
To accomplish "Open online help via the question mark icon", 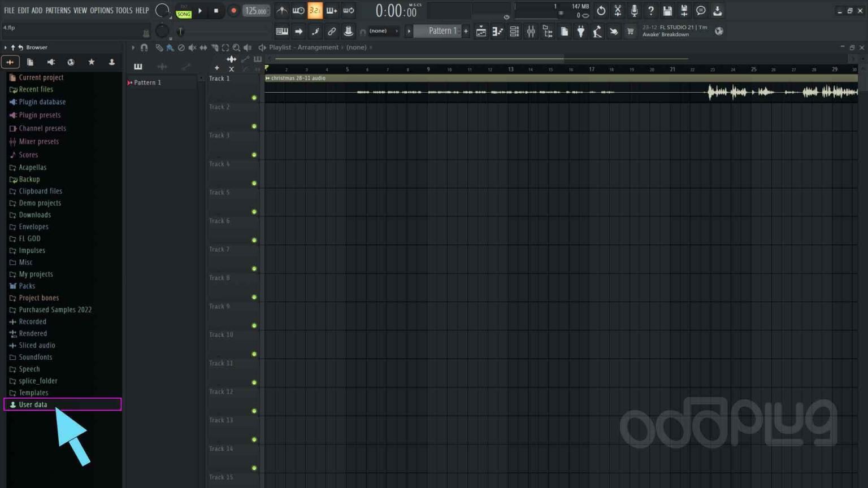I will point(650,11).
